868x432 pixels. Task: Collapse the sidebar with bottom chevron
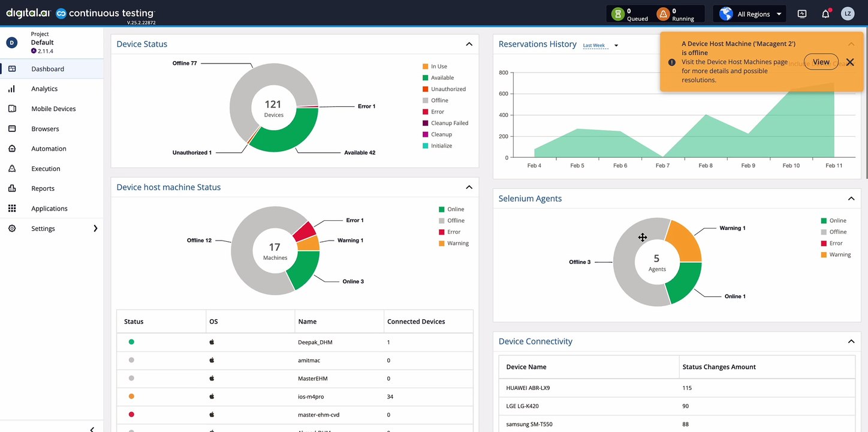click(x=92, y=429)
